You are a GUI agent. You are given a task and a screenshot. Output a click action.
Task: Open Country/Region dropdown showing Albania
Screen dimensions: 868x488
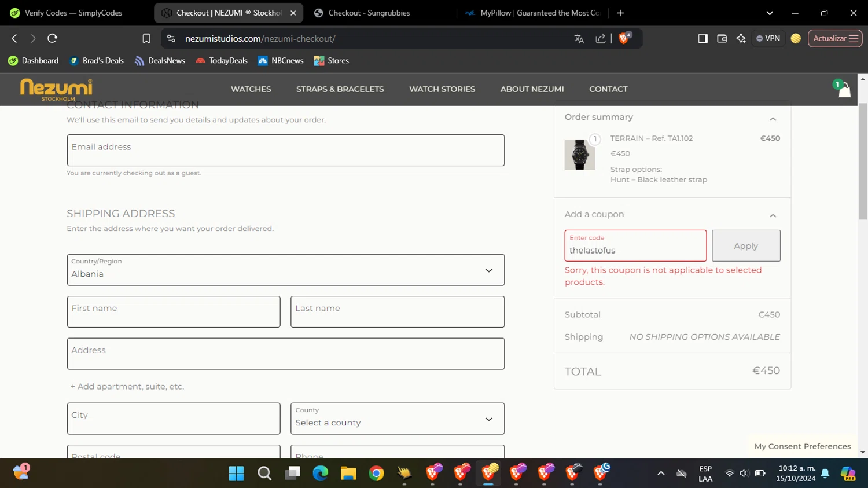pos(286,270)
